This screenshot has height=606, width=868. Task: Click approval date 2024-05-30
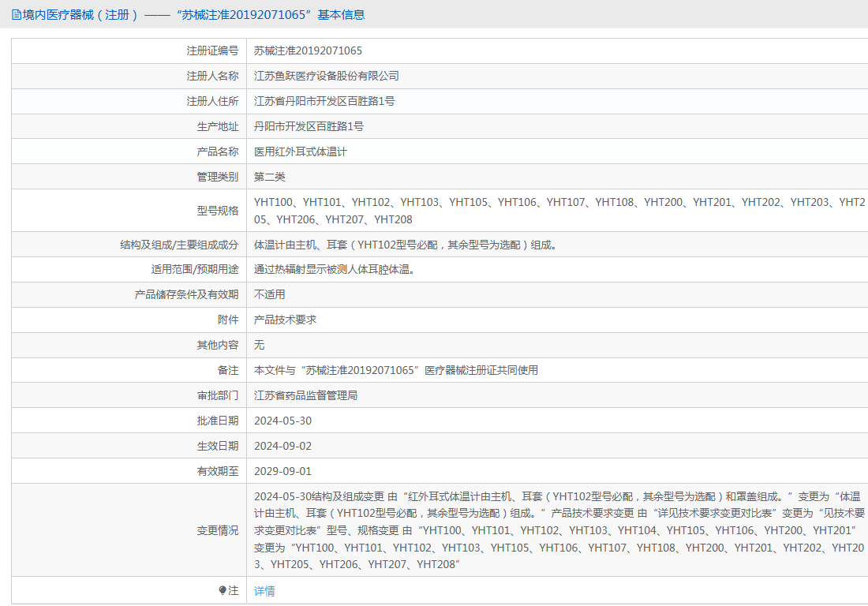coord(282,421)
